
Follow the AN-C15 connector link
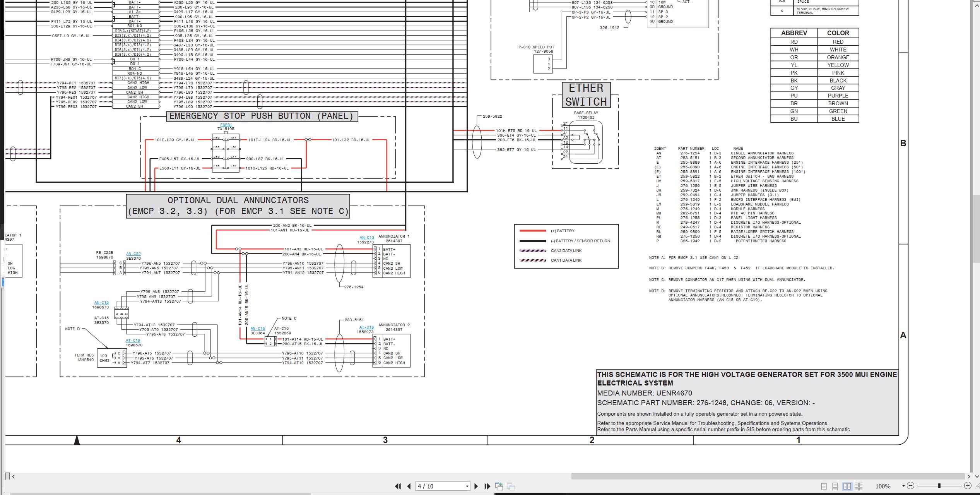(101, 303)
